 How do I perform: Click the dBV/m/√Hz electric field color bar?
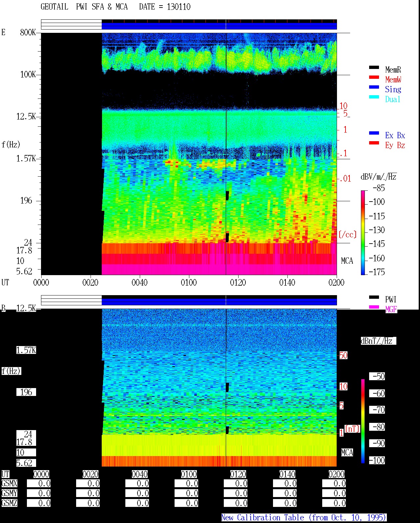click(x=363, y=232)
